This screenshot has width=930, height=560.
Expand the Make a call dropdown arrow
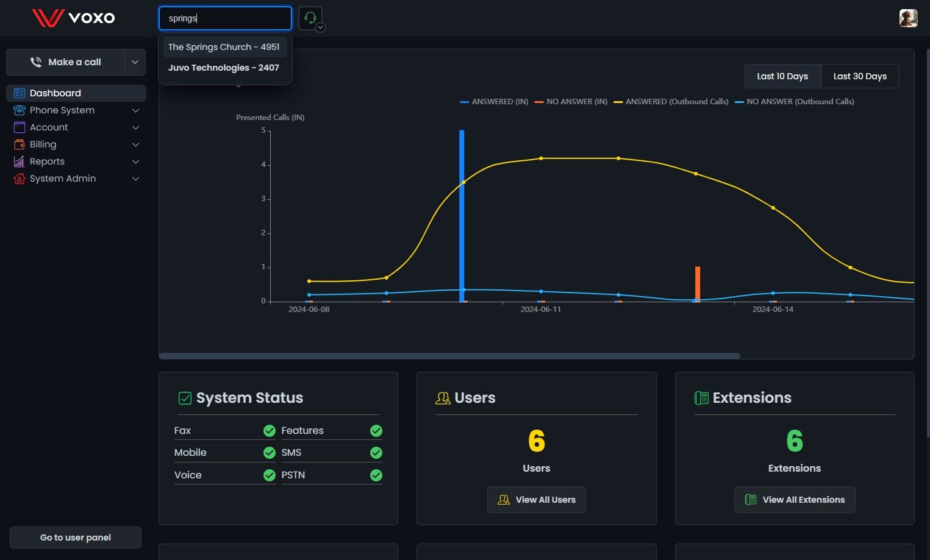pos(135,62)
